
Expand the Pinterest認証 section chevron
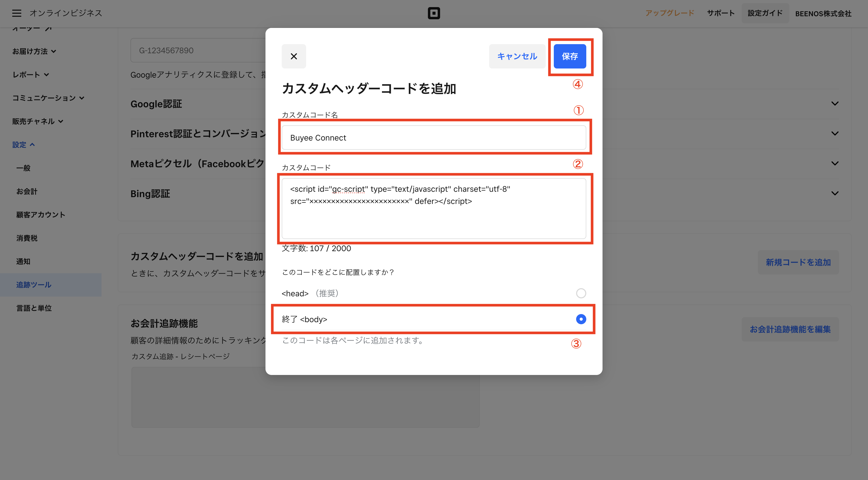click(x=835, y=133)
